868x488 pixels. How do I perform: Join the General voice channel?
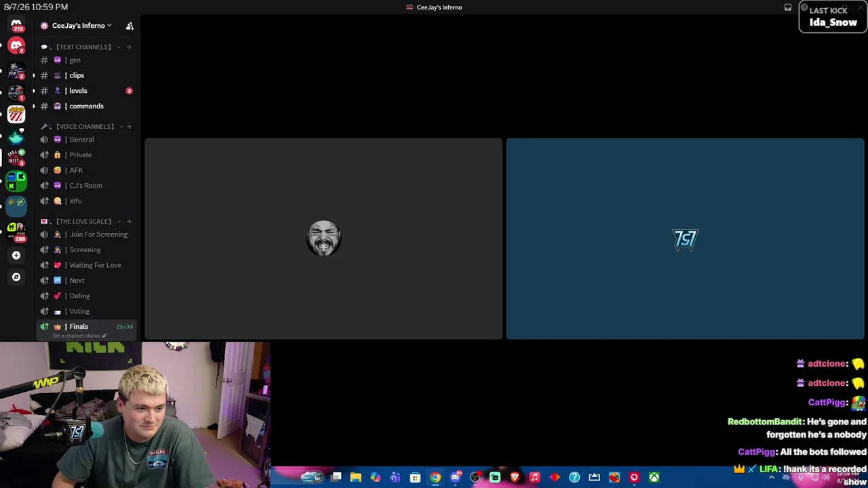87,140
